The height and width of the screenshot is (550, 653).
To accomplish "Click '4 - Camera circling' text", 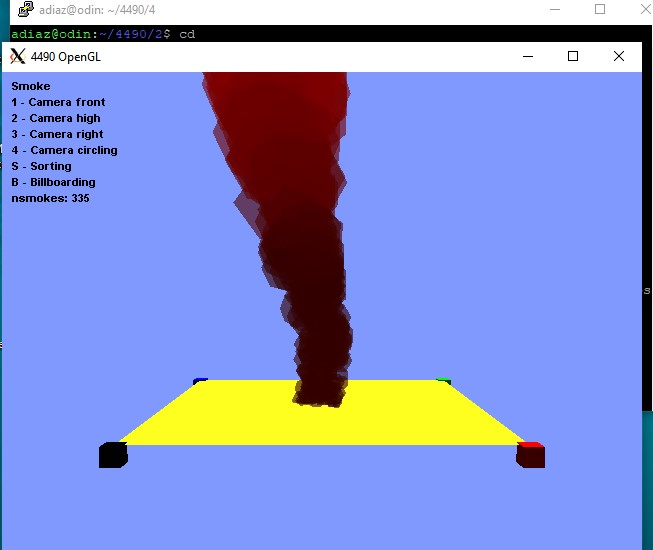I will [x=64, y=150].
